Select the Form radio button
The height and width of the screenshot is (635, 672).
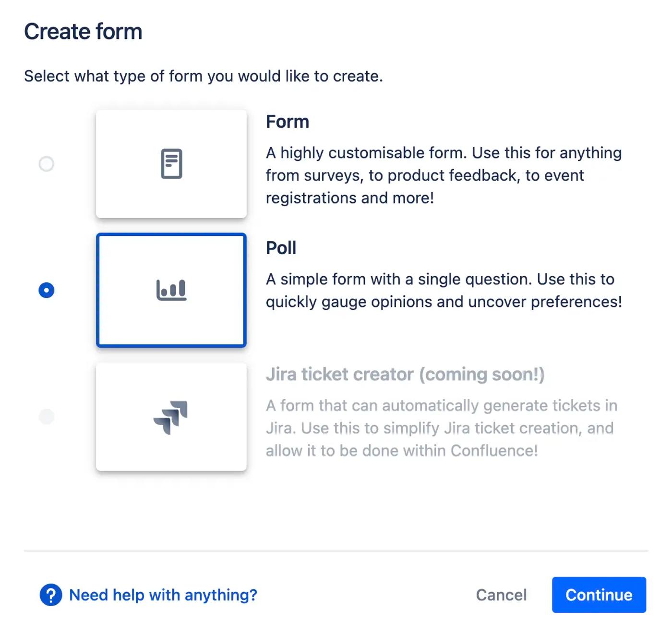click(x=47, y=164)
